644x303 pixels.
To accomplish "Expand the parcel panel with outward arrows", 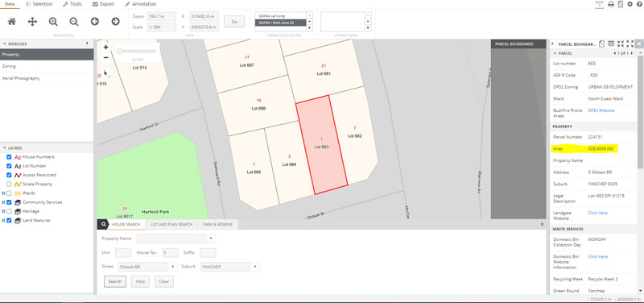I will coord(630,44).
